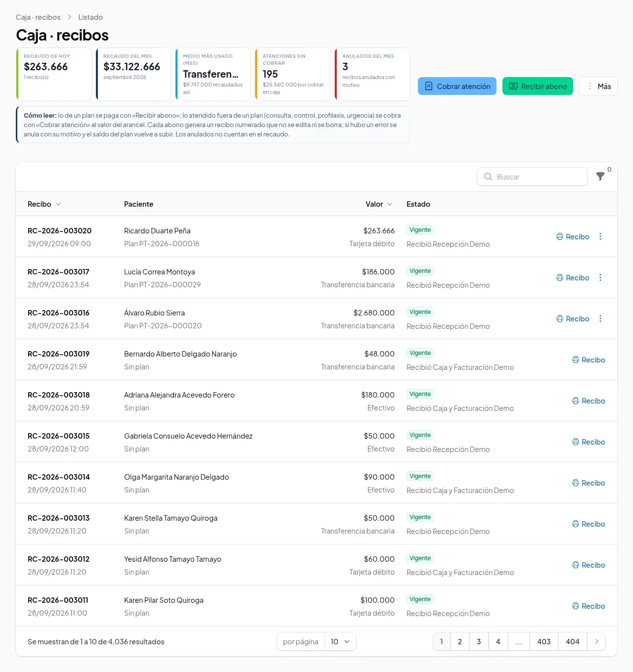Click the Cobrar atención button
This screenshot has height=672, width=633.
(x=457, y=86)
